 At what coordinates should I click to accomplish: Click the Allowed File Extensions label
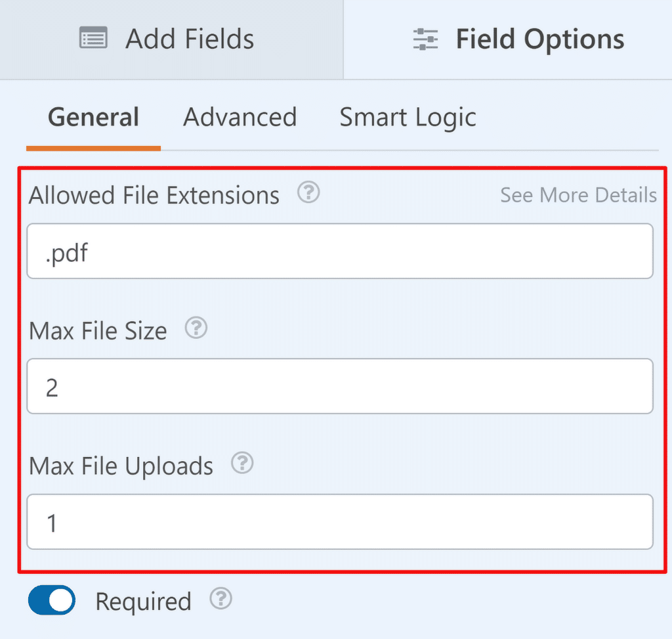coord(153,194)
